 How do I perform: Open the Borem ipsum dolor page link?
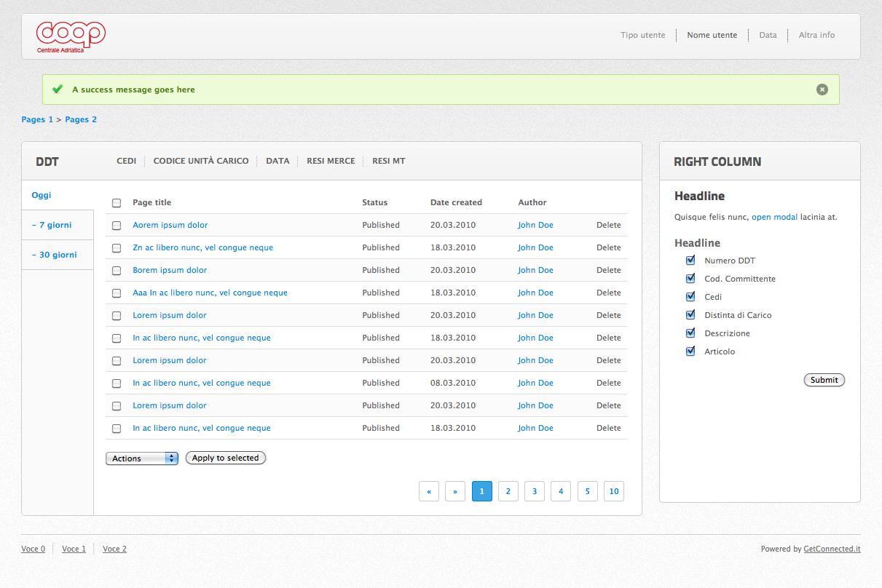[170, 271]
